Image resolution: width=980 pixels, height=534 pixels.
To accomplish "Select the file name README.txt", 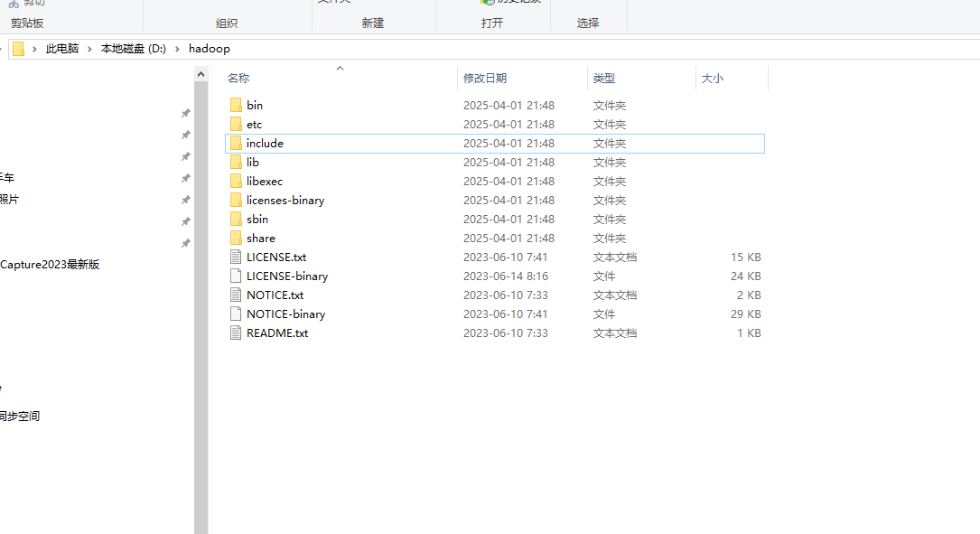I will tap(277, 333).
